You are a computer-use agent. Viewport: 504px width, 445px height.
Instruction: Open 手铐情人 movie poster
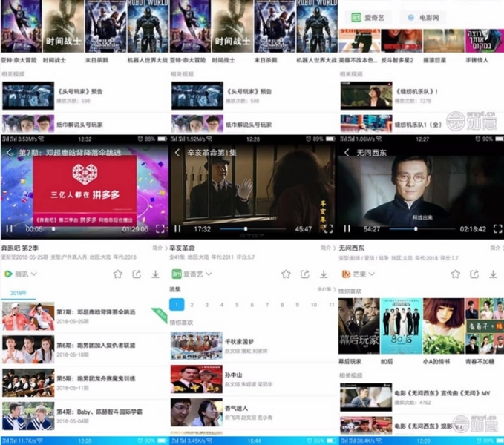point(485,41)
